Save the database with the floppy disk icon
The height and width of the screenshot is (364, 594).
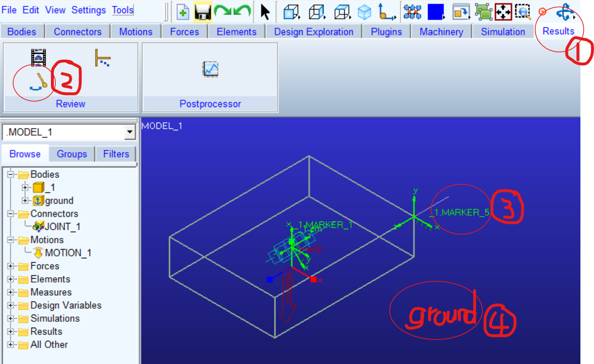(203, 12)
